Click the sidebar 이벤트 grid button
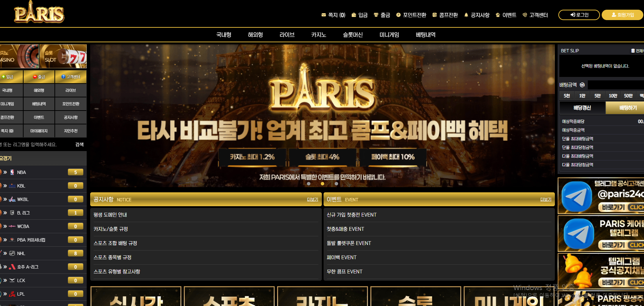The image size is (644, 306). click(x=39, y=117)
